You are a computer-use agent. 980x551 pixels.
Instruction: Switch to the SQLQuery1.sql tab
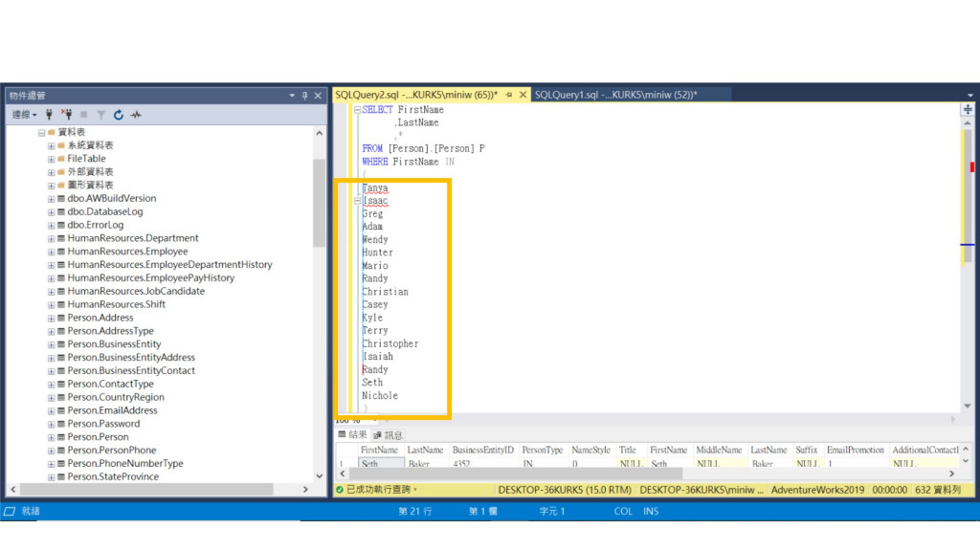click(615, 95)
